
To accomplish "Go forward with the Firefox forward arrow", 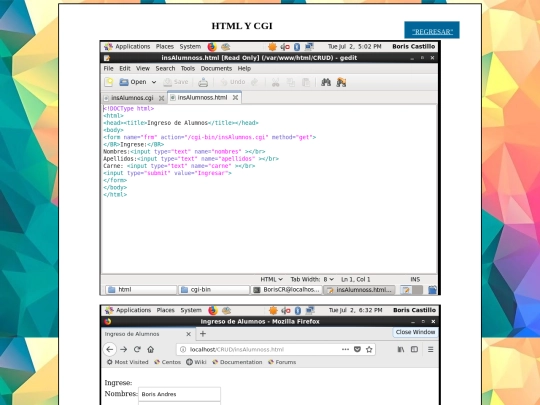I will click(124, 349).
